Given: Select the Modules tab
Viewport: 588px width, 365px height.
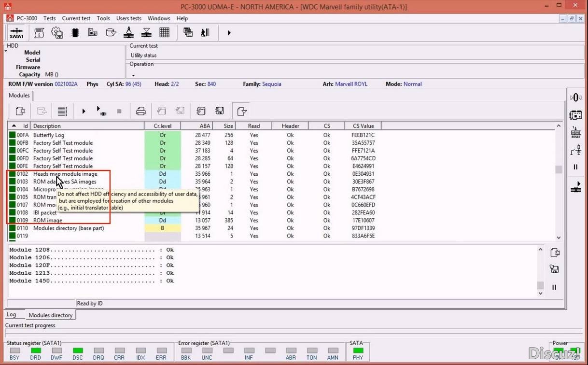Looking at the screenshot, I should (x=19, y=96).
